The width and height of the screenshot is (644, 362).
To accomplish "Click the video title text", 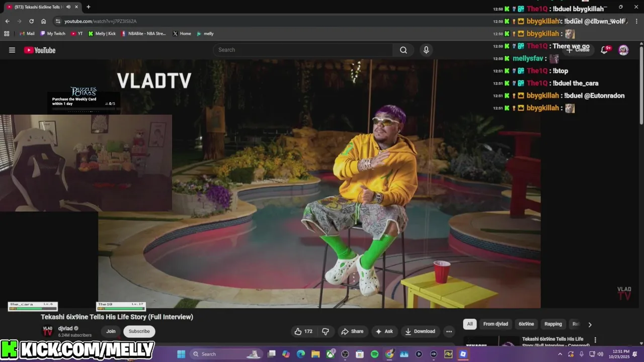I will pos(117,317).
